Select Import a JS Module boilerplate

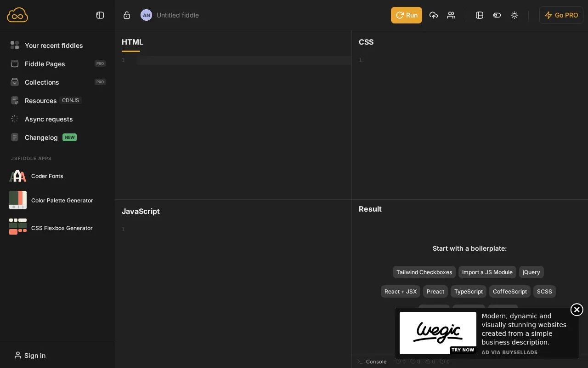487,272
